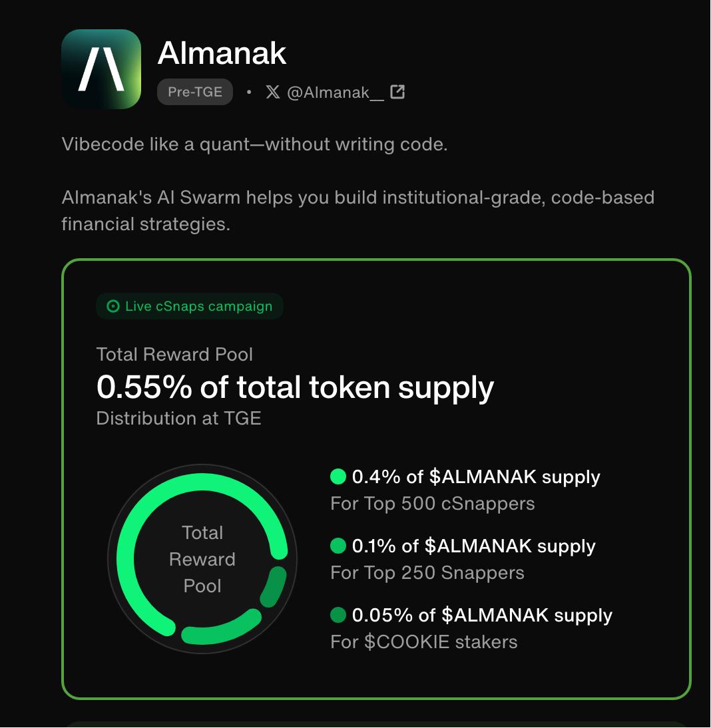The width and height of the screenshot is (711, 728).
Task: Click the Live cSnaps campaign badge
Action: click(x=190, y=306)
